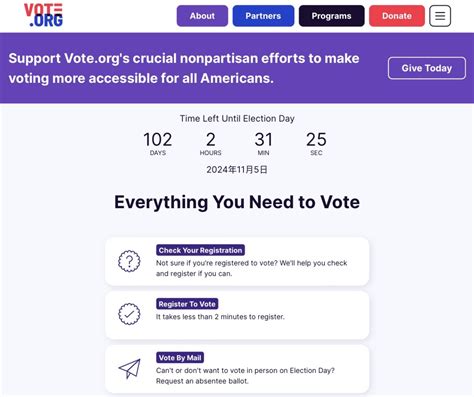Open the About menu
Viewport: 474px width, 397px height.
pos(202,16)
